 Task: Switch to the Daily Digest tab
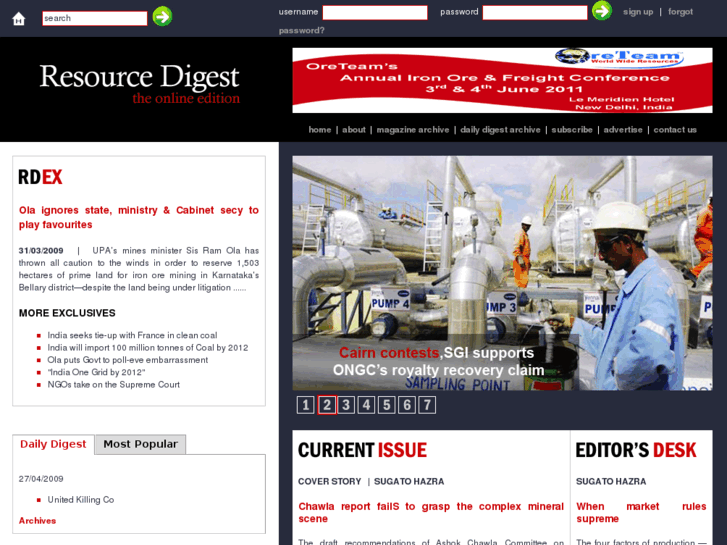coord(53,444)
